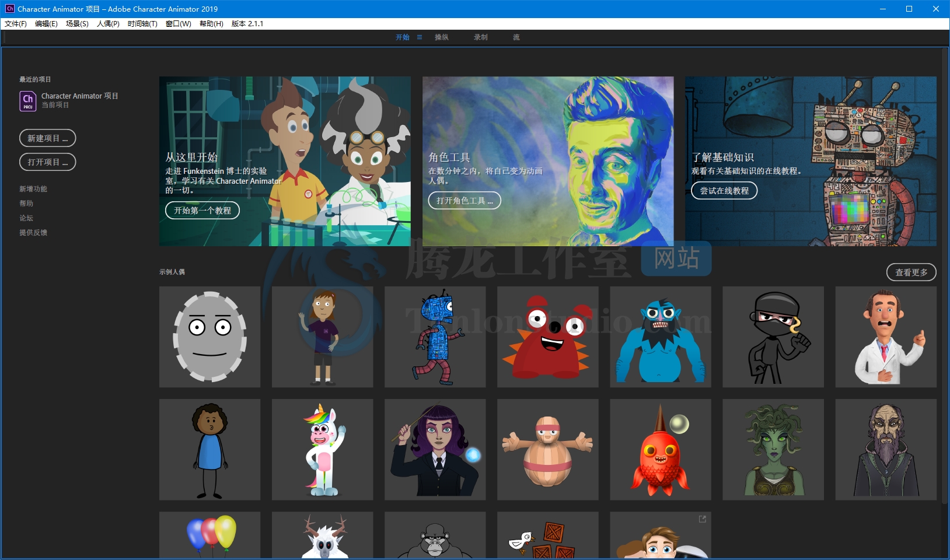Open the blue walking robot puppet
This screenshot has width=950, height=560.
coord(435,337)
